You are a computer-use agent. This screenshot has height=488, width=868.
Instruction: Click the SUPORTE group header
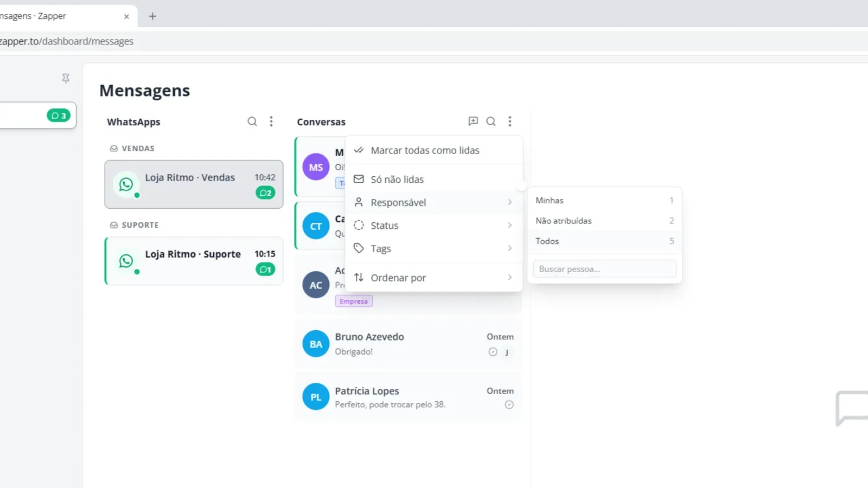(x=135, y=225)
